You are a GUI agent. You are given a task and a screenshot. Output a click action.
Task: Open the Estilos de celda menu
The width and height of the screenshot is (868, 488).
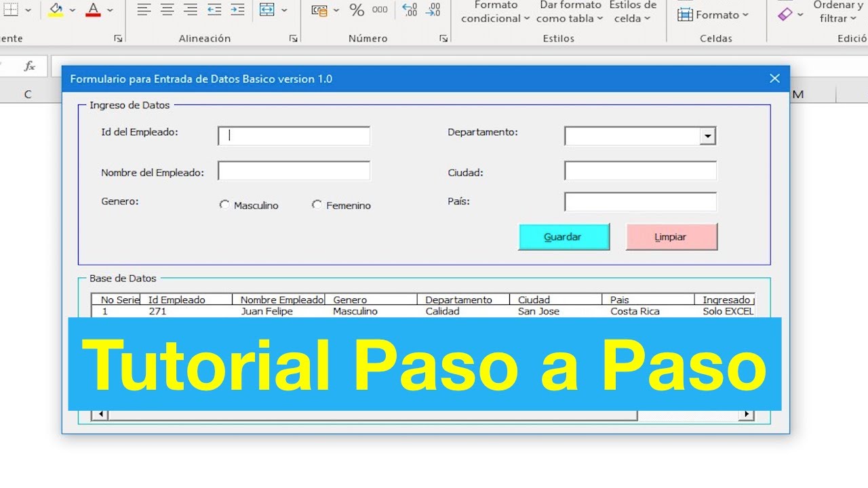click(633, 12)
